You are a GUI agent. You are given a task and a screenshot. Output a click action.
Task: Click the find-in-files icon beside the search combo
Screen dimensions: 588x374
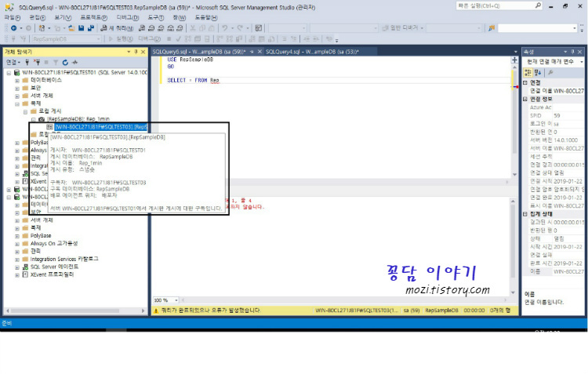(x=492, y=28)
